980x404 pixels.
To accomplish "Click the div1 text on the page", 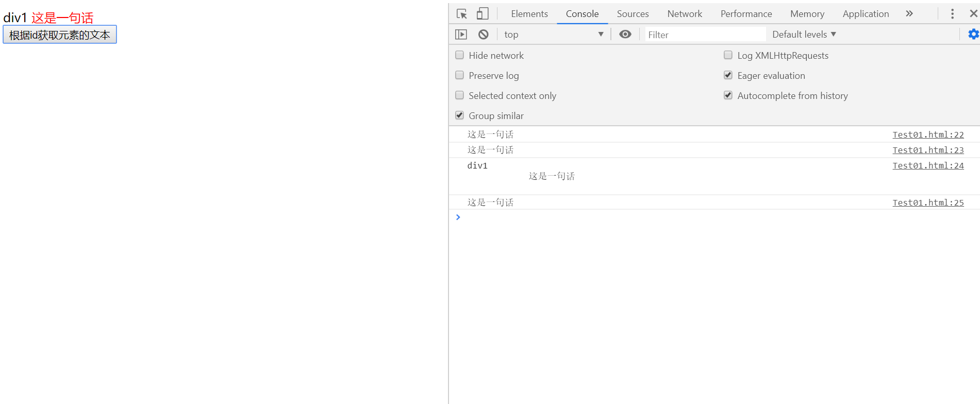I will point(15,18).
